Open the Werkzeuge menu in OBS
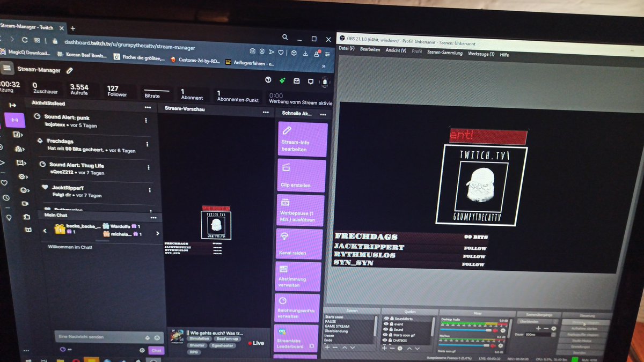The height and width of the screenshot is (362, 644). pyautogui.click(x=481, y=54)
